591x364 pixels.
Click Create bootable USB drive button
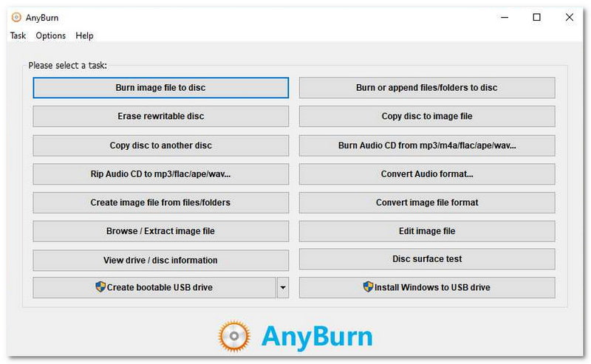tap(154, 287)
